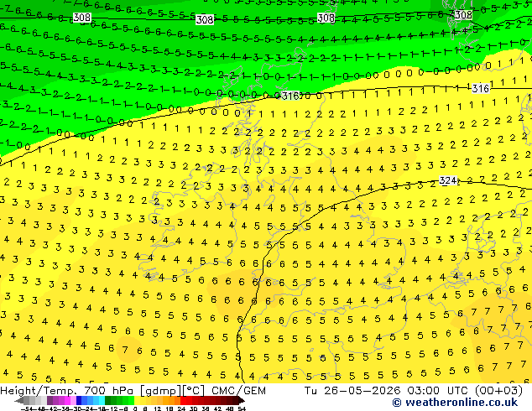Click the '24' color scale label
Screen dimensions: 532x411
point(181,408)
